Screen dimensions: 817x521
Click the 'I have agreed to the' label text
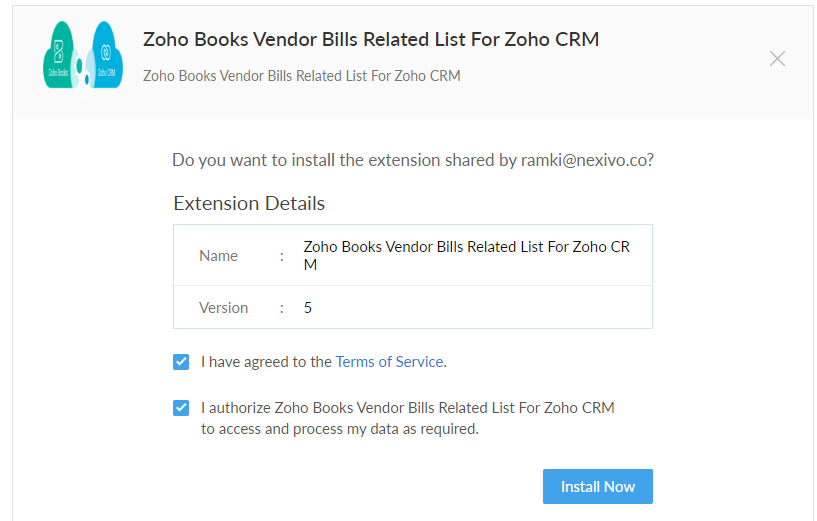266,362
